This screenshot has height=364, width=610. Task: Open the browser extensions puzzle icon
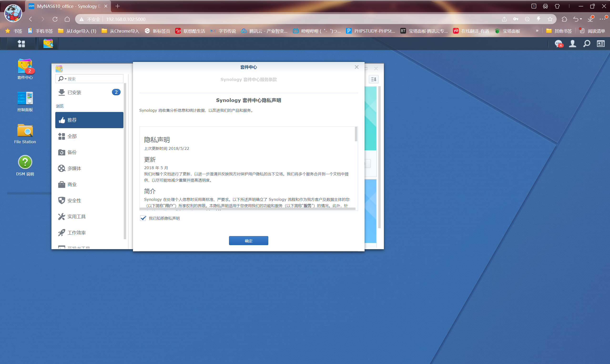pos(564,19)
